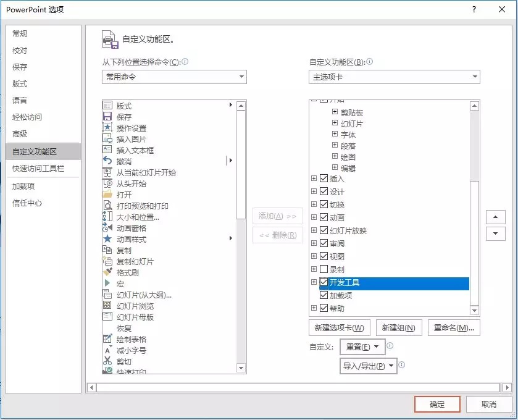The image size is (518, 420).
Task: Move selected tab up with arrow button
Action: coord(496,217)
